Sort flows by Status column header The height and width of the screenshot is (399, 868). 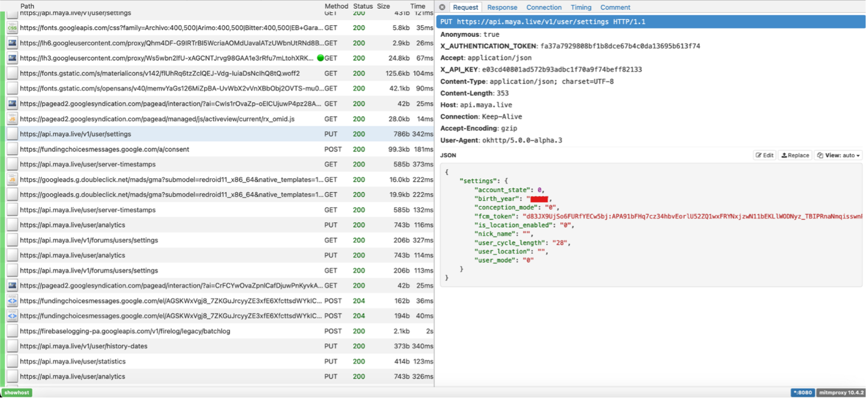(363, 6)
